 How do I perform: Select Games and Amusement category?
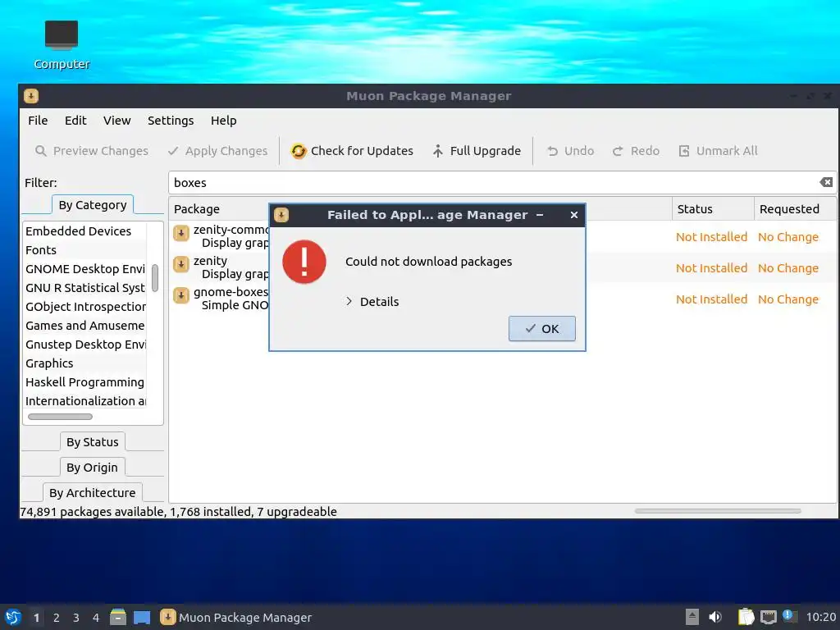pyautogui.click(x=84, y=325)
